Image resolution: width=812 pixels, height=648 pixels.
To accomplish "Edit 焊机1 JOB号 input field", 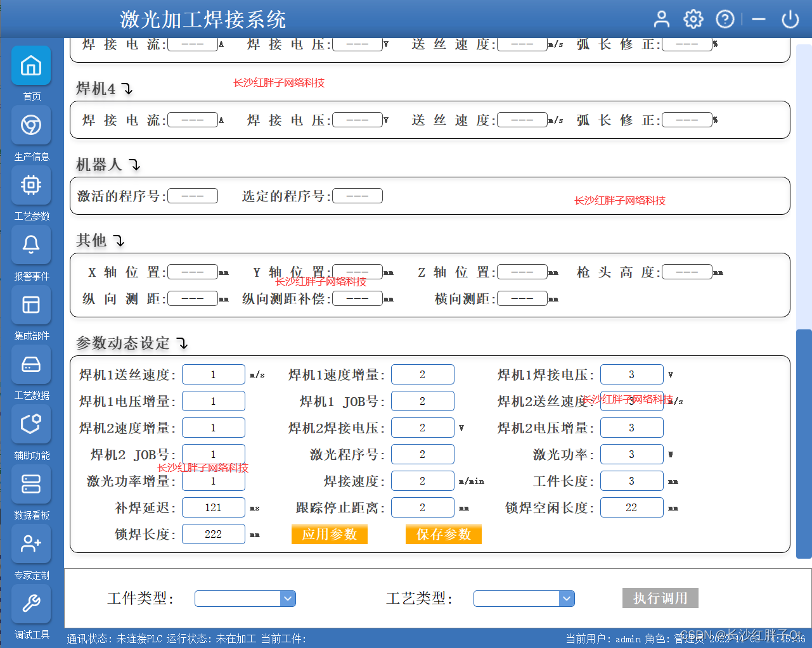I will click(423, 401).
